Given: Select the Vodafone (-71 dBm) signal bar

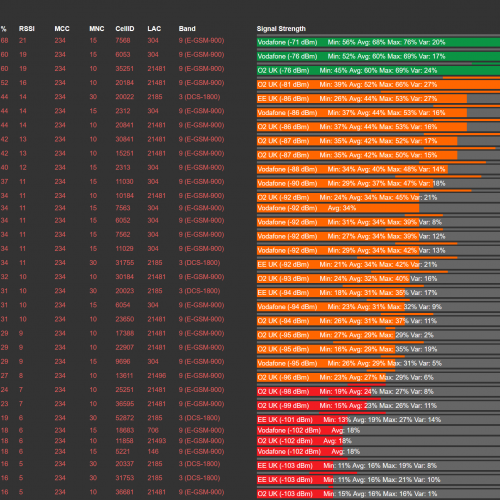Looking at the screenshot, I should [378, 42].
